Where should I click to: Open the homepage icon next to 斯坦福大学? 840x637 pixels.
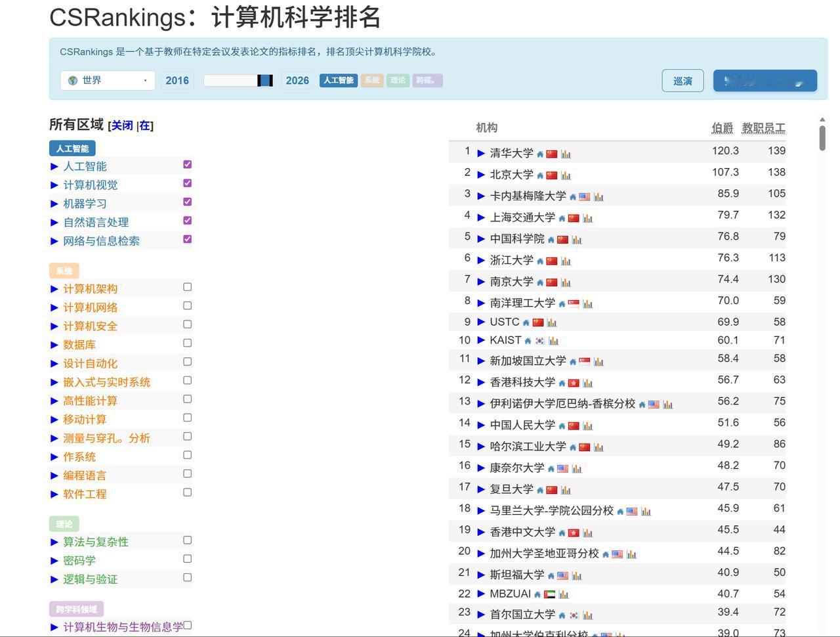point(551,575)
